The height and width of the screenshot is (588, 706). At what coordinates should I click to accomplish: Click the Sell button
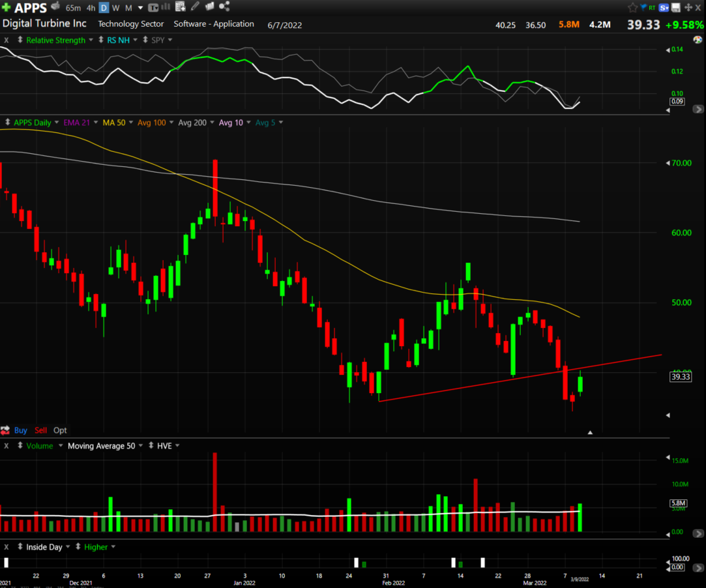click(x=40, y=430)
